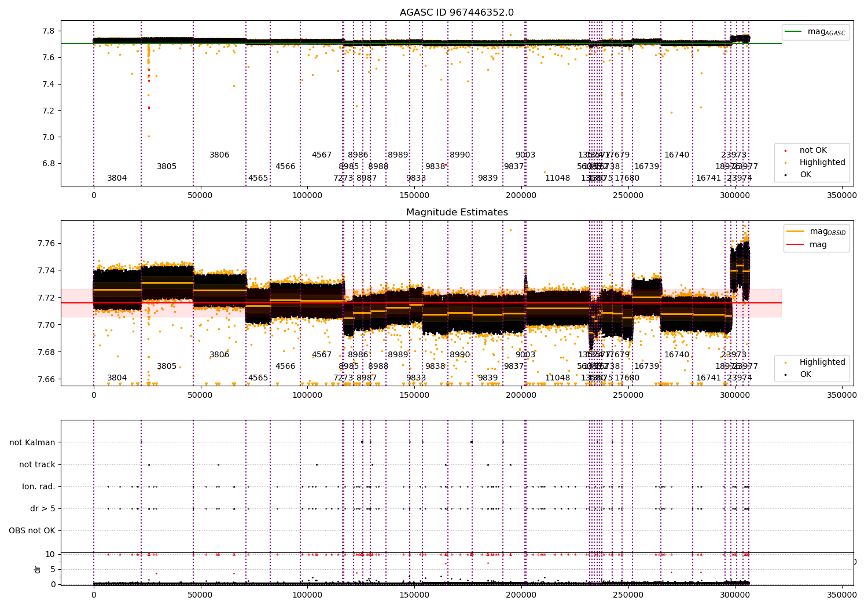
Task: Click the plot title 'AGASC ID 967446352.0'
Action: (457, 13)
